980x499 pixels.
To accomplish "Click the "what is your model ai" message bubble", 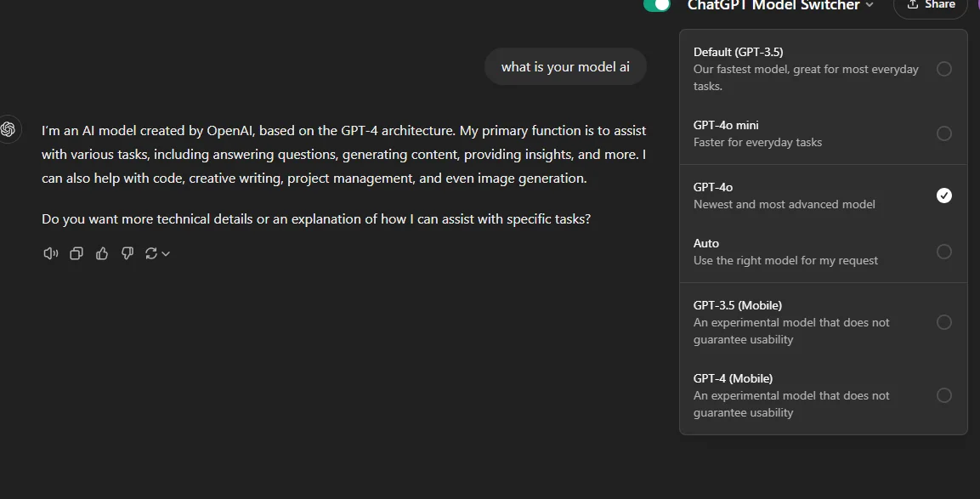I will point(565,67).
